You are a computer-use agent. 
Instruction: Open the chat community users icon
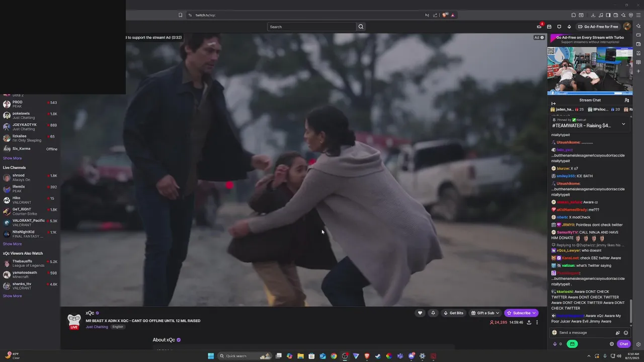click(x=627, y=100)
